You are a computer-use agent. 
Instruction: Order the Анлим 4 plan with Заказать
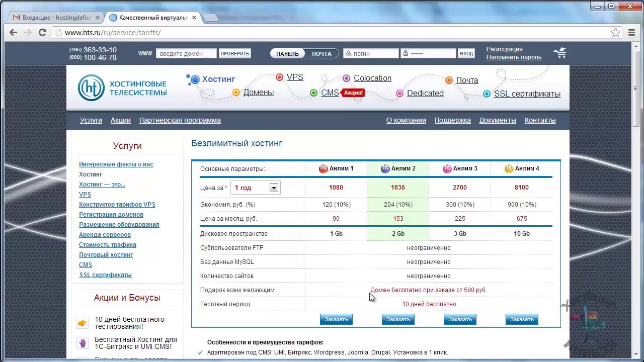[x=522, y=319]
